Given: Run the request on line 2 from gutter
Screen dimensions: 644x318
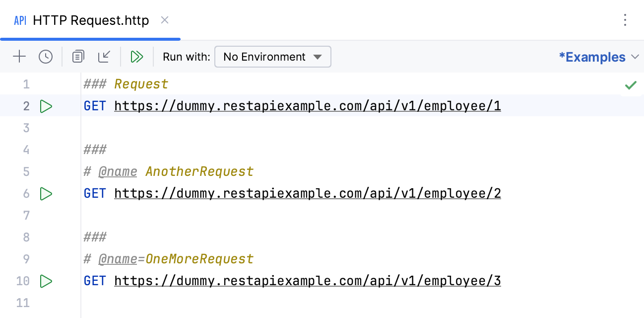Looking at the screenshot, I should pos(46,106).
